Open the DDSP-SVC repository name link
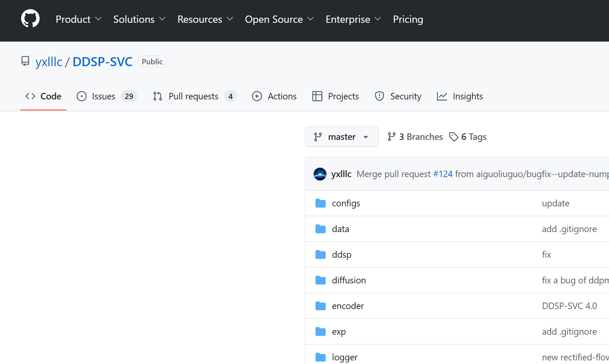The width and height of the screenshot is (609, 364). [102, 62]
